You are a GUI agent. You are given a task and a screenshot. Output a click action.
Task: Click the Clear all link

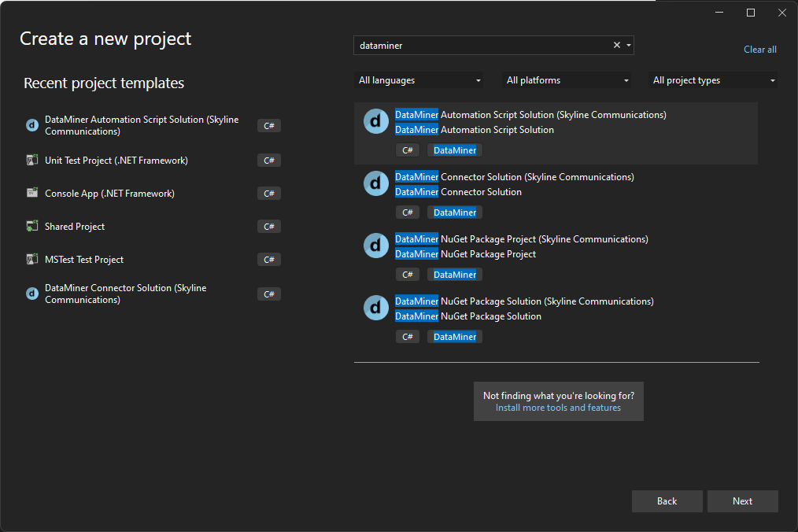(759, 50)
